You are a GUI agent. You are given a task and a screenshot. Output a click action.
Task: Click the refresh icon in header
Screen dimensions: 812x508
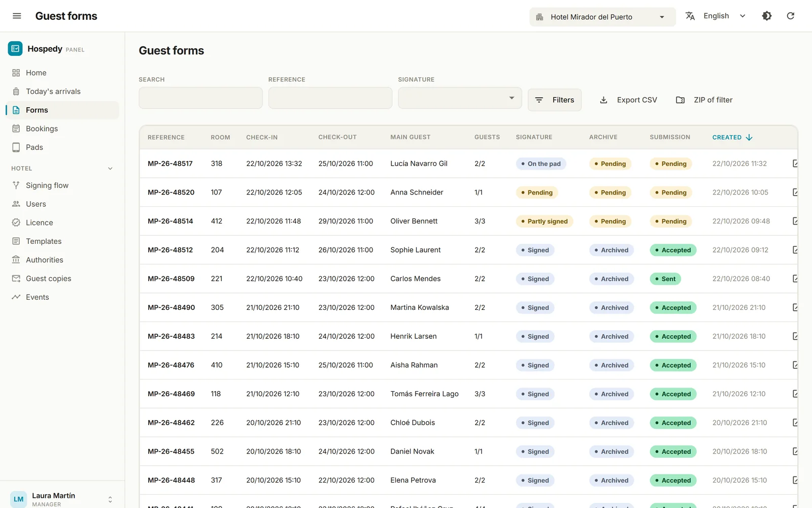(791, 16)
